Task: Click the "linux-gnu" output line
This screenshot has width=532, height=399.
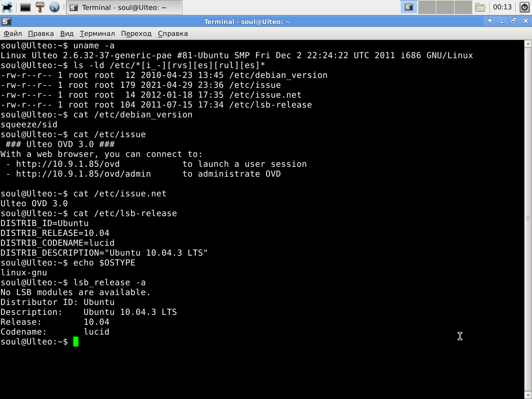Action: click(24, 273)
